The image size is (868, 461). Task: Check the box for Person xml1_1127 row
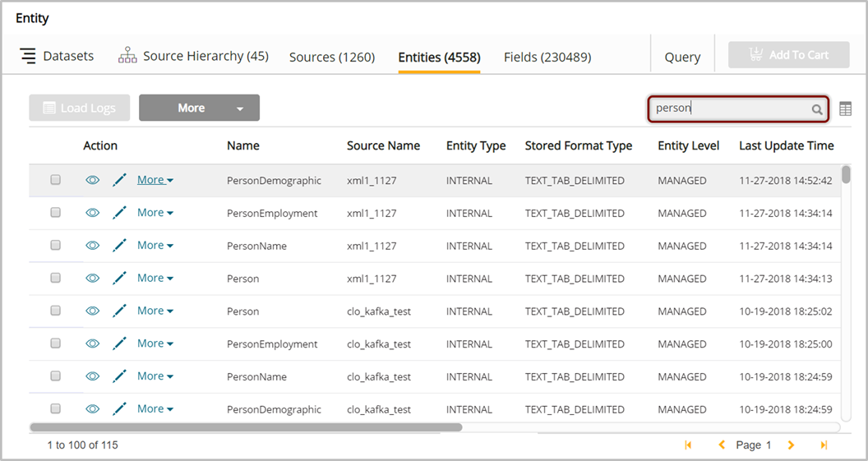pos(56,279)
